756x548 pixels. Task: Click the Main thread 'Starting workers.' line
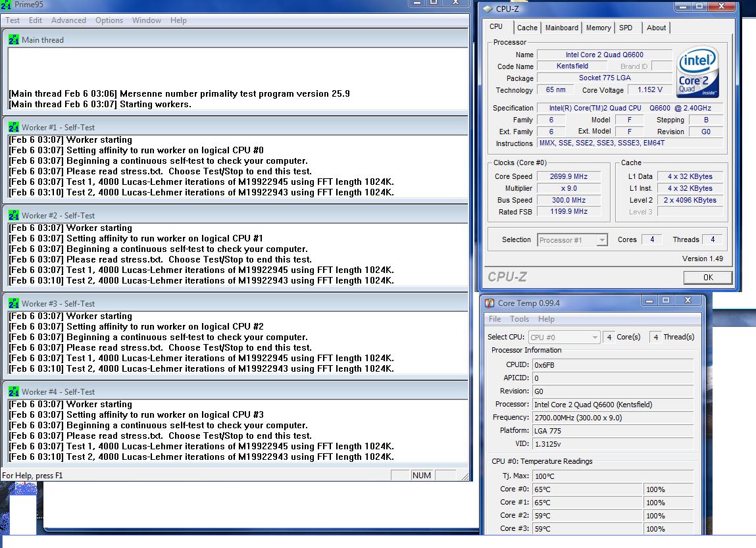(x=100, y=104)
